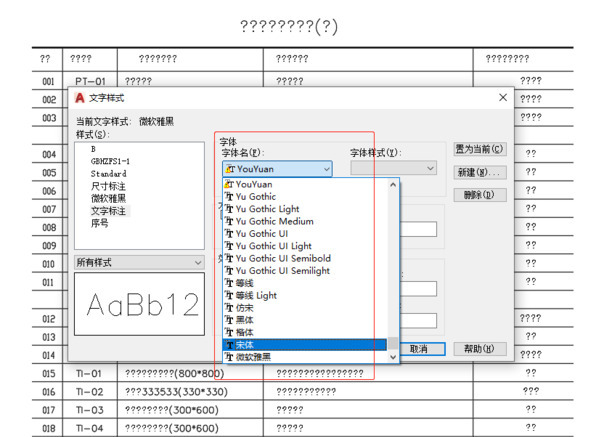Choose Yu Gothic font from the list
Viewport: 612px width, 437px height.
(x=305, y=197)
